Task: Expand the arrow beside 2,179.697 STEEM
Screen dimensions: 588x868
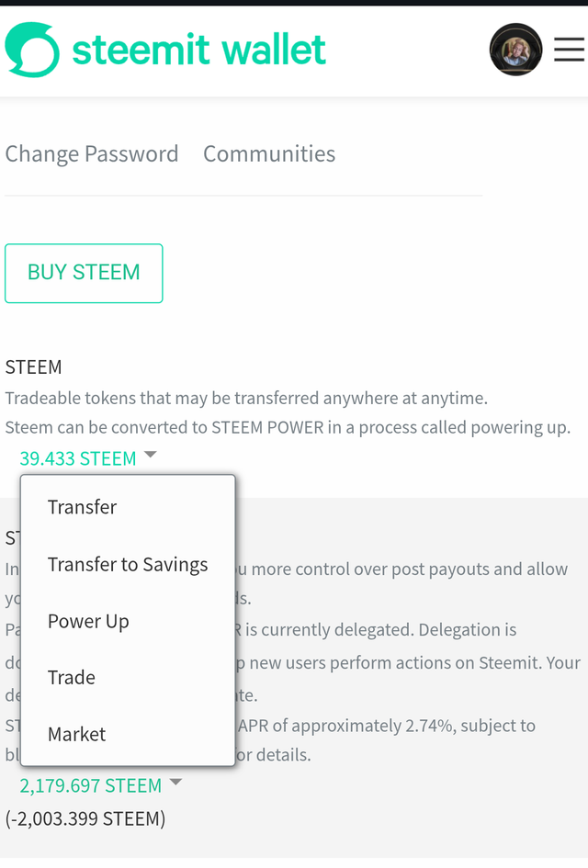Action: [175, 783]
